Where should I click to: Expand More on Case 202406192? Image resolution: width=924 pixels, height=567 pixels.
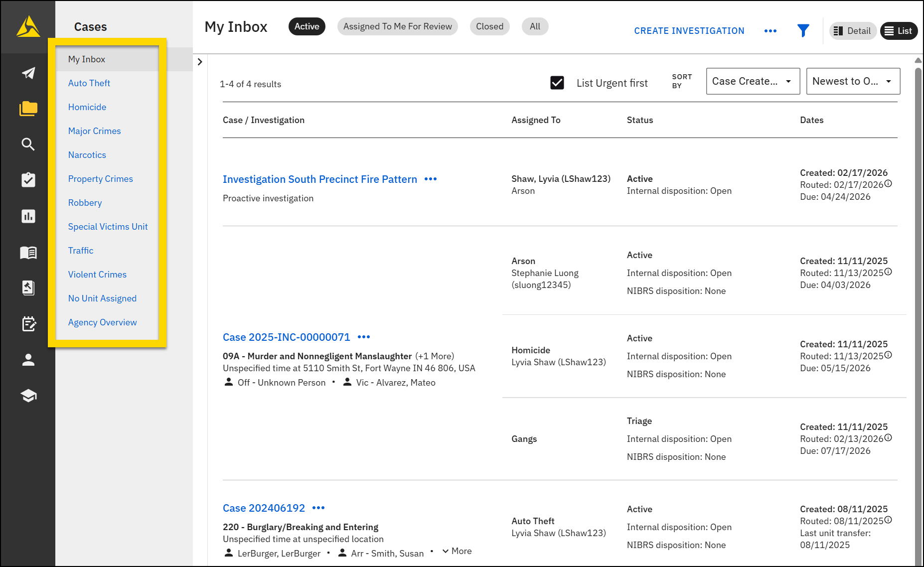click(x=457, y=551)
